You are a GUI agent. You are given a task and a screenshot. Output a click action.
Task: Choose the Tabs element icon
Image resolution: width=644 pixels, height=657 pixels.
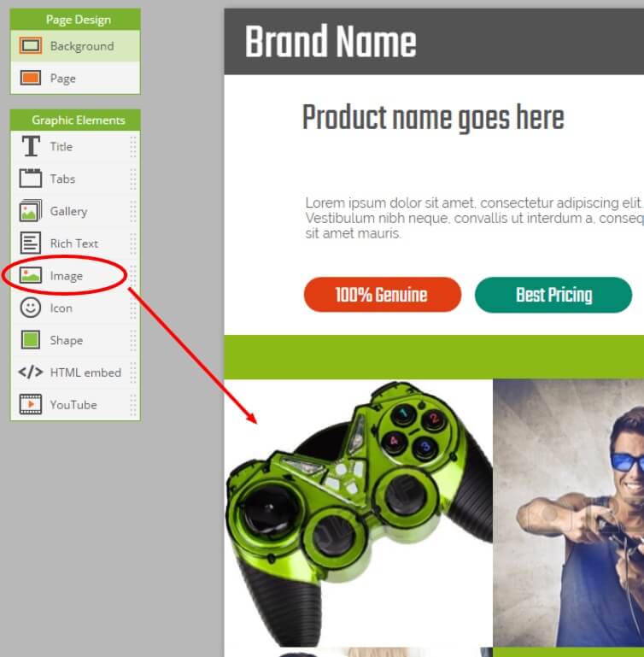coord(31,179)
